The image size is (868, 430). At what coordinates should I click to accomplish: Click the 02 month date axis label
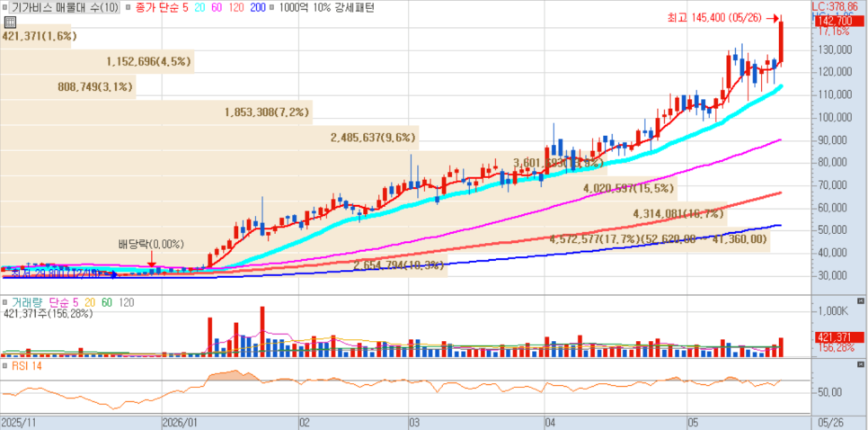(x=305, y=423)
